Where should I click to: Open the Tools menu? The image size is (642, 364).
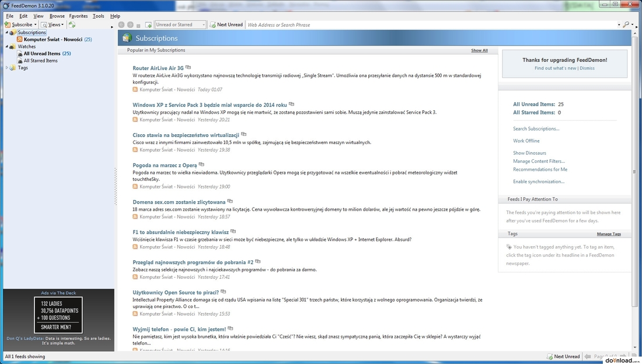(98, 16)
